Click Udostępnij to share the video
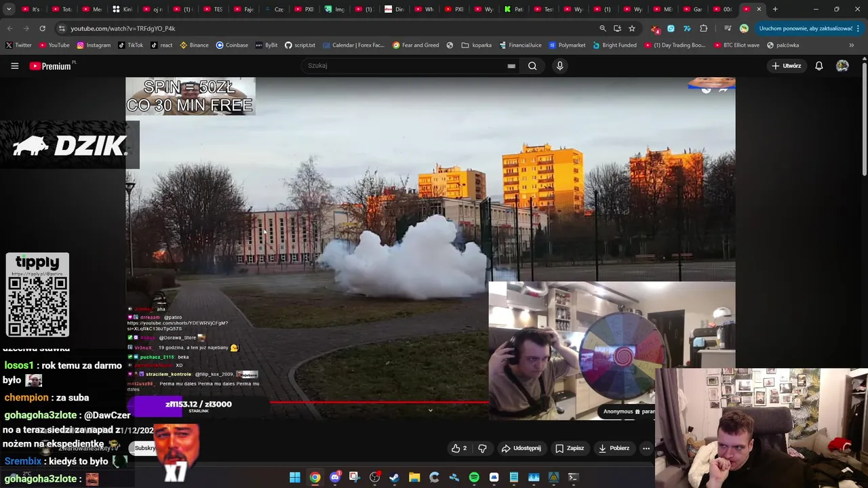This screenshot has width=868, height=488. coord(521,448)
